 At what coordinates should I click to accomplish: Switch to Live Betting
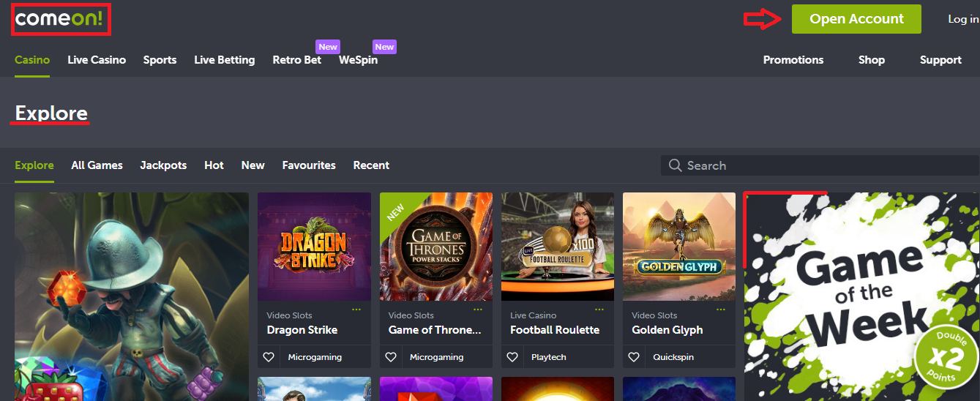[225, 60]
